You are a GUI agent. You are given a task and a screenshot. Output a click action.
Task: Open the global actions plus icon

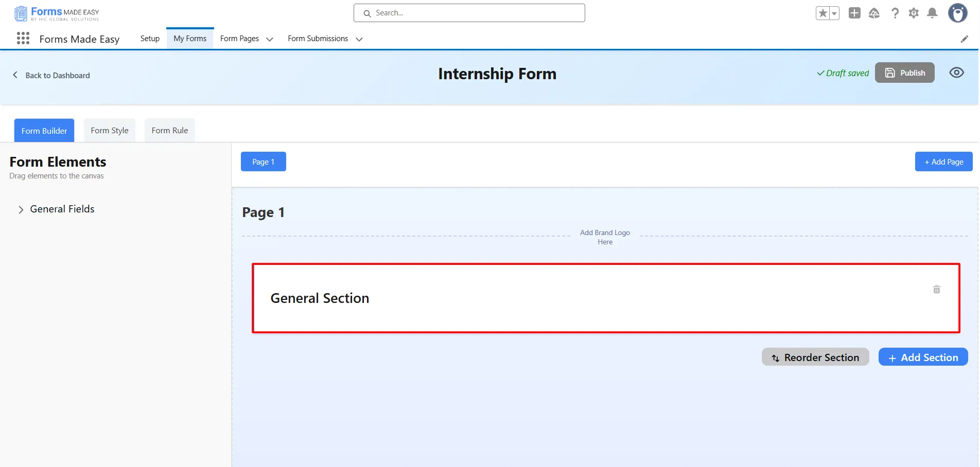pyautogui.click(x=854, y=13)
